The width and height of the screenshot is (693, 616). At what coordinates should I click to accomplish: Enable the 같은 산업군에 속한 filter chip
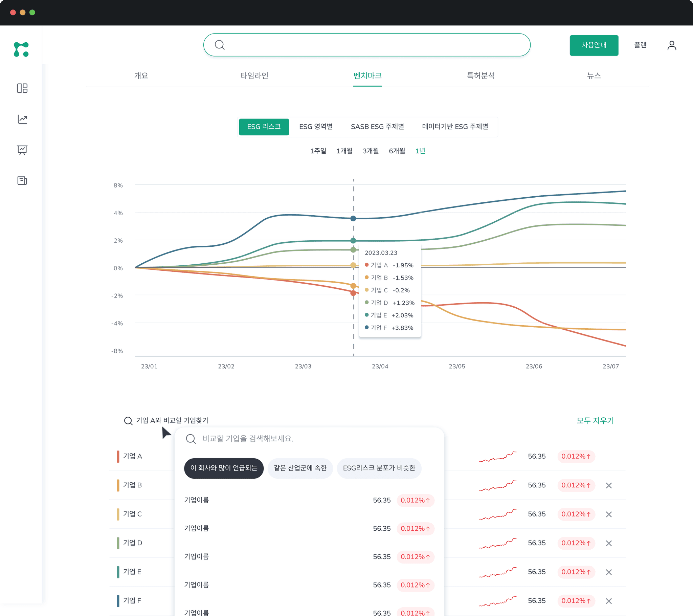300,468
